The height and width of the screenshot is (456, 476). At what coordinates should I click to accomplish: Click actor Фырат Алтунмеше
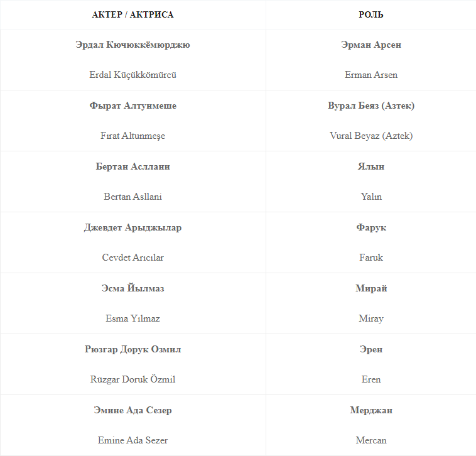(133, 106)
